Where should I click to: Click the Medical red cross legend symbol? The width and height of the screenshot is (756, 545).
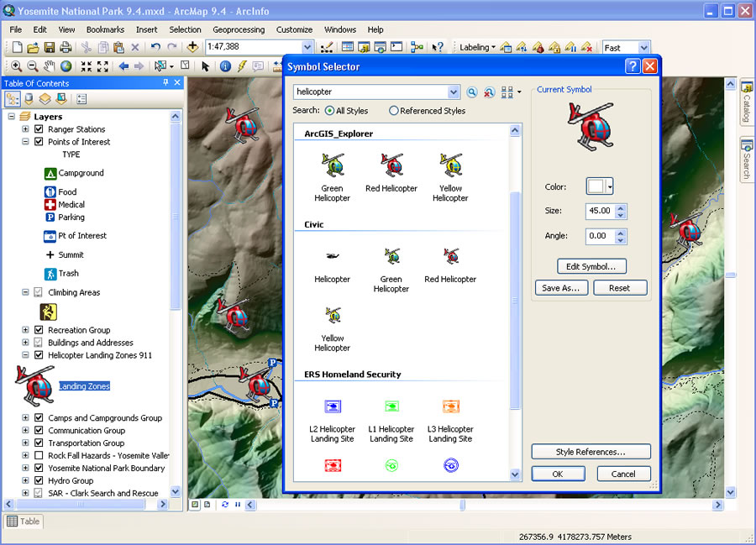click(50, 205)
